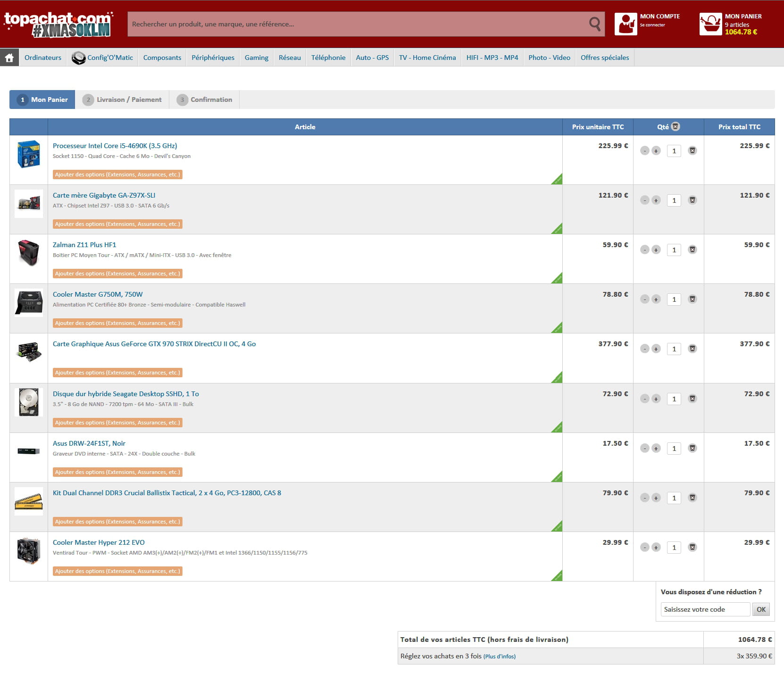Open Mon Panier basket icon

pos(710,24)
